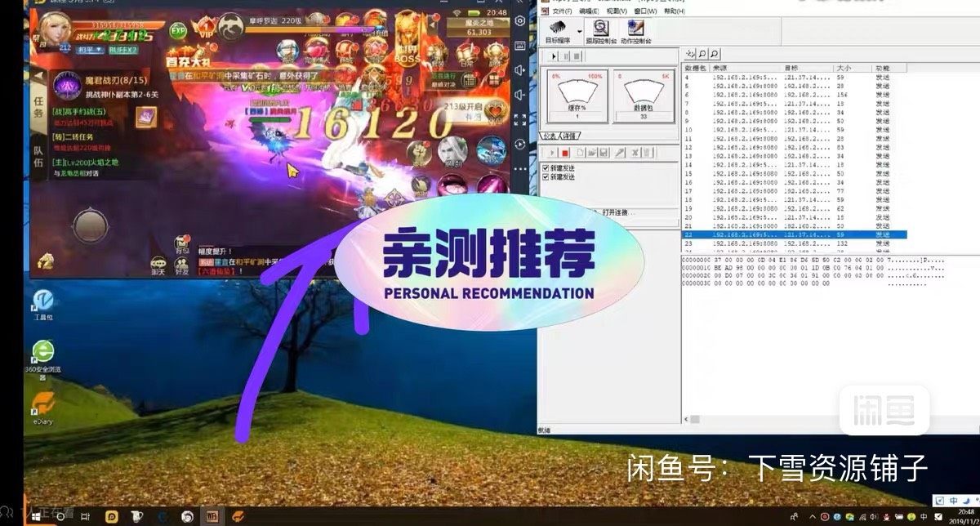Select packet row 23 with size 132
The width and height of the screenshot is (980, 526).
pos(795,243)
